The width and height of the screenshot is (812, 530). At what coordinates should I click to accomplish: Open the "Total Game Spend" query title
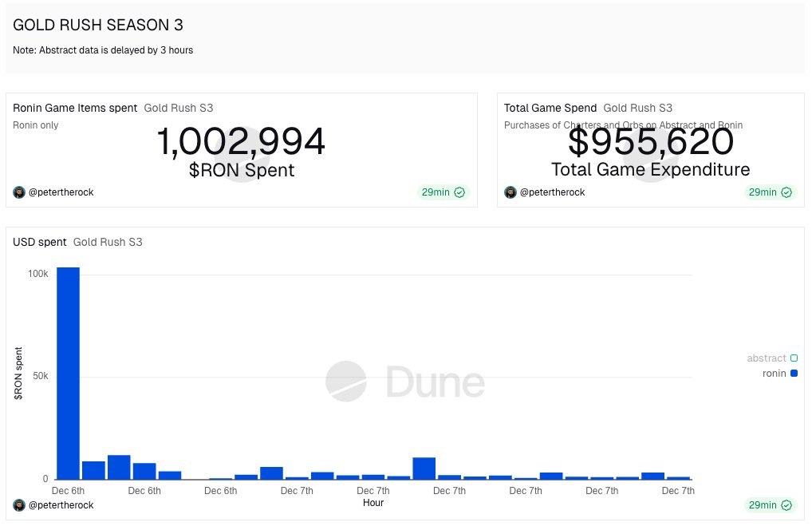pyautogui.click(x=550, y=108)
